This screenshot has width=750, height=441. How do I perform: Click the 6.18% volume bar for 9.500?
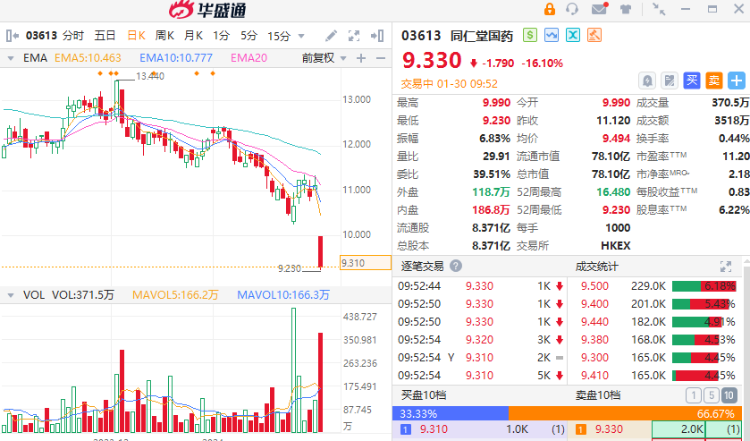tap(704, 286)
